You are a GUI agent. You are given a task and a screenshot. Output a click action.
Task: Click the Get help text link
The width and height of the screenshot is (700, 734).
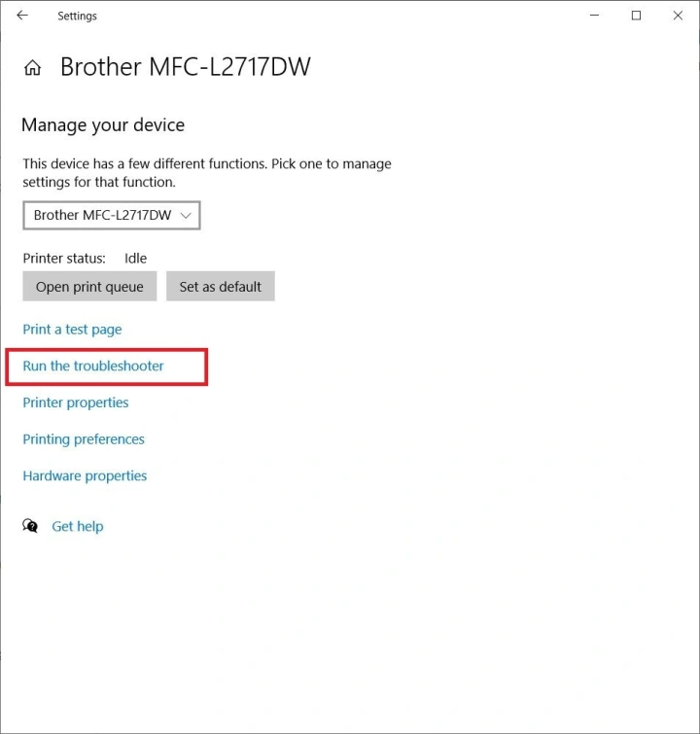point(78,526)
